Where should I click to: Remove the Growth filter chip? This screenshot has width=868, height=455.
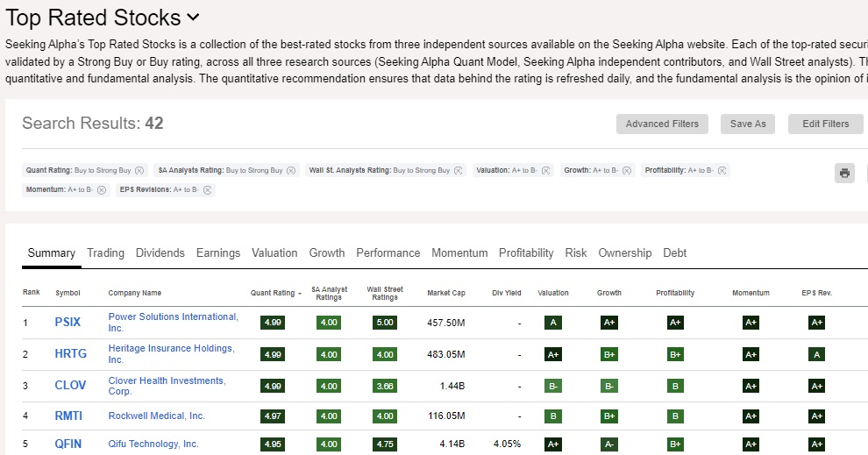pos(627,170)
